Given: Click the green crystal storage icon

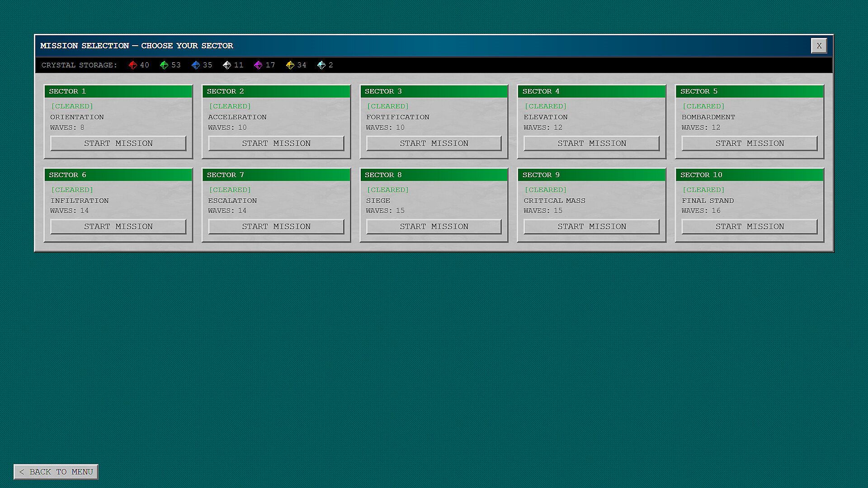Looking at the screenshot, I should click(x=164, y=66).
